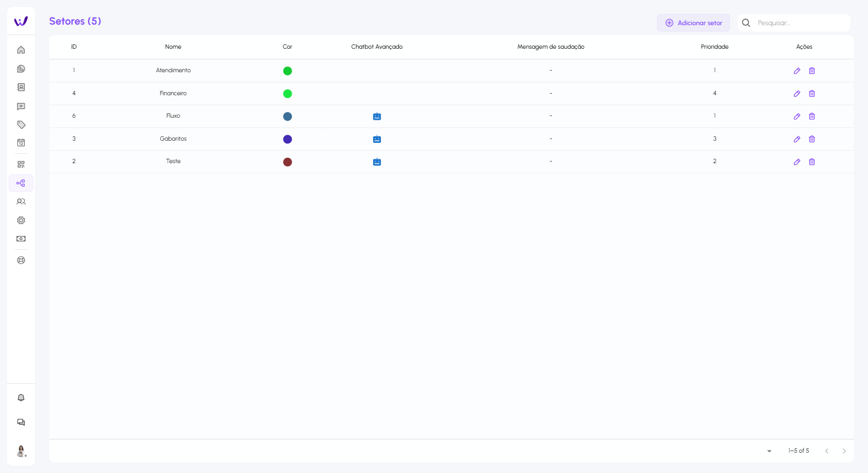Open the rows-per-page dropdown arrow
Image resolution: width=868 pixels, height=473 pixels.
(769, 451)
